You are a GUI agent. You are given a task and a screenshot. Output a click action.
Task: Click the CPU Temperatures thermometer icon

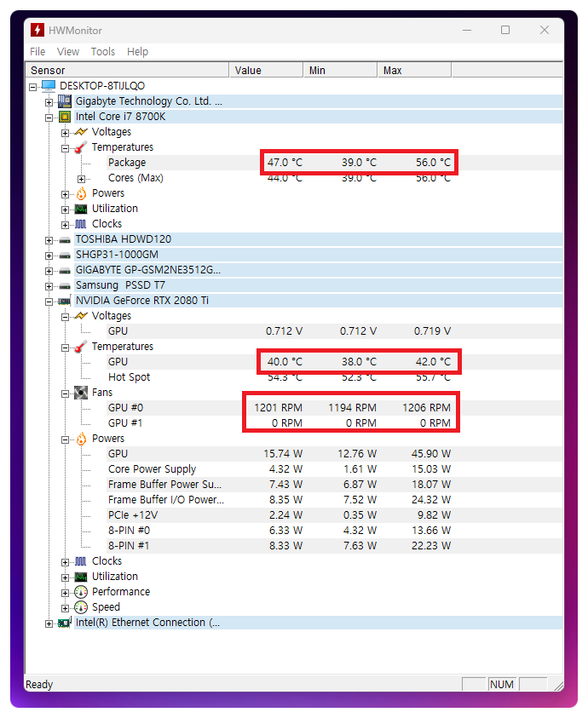(x=81, y=147)
